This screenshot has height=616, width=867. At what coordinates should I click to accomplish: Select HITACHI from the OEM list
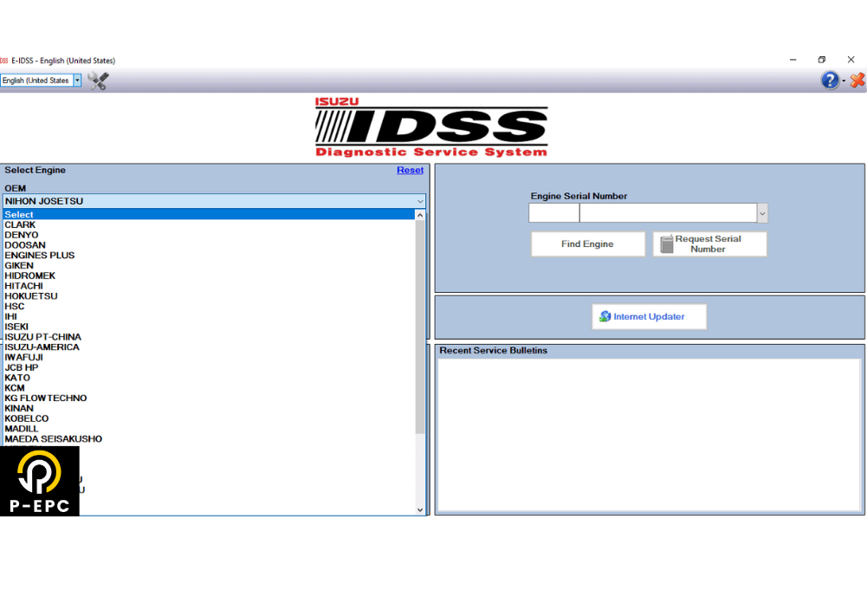pos(24,286)
